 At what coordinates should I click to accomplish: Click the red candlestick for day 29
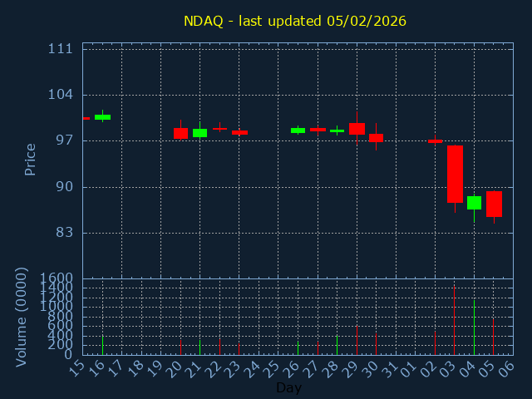coord(357,129)
